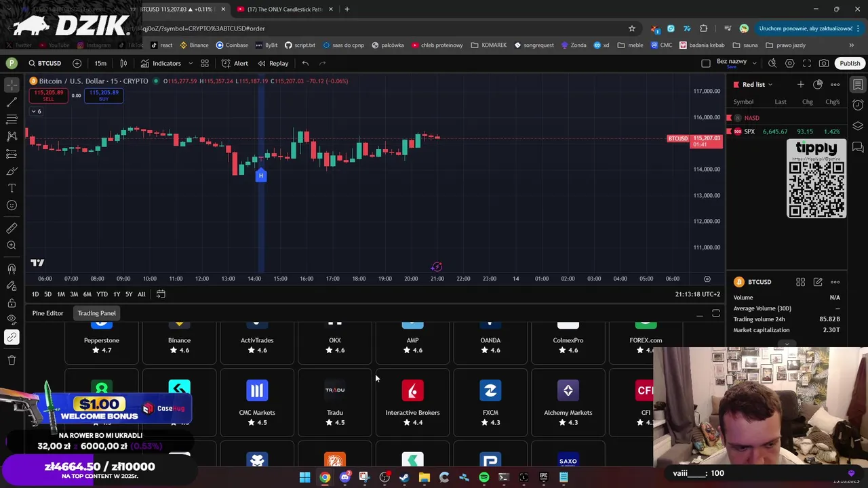Open the chart patterns tool
The height and width of the screenshot is (488, 868).
click(x=12, y=136)
